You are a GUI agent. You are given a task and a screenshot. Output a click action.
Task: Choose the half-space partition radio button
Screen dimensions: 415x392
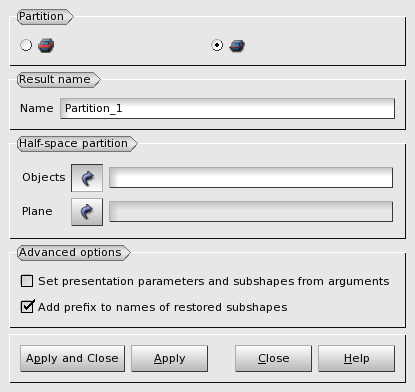click(x=217, y=45)
